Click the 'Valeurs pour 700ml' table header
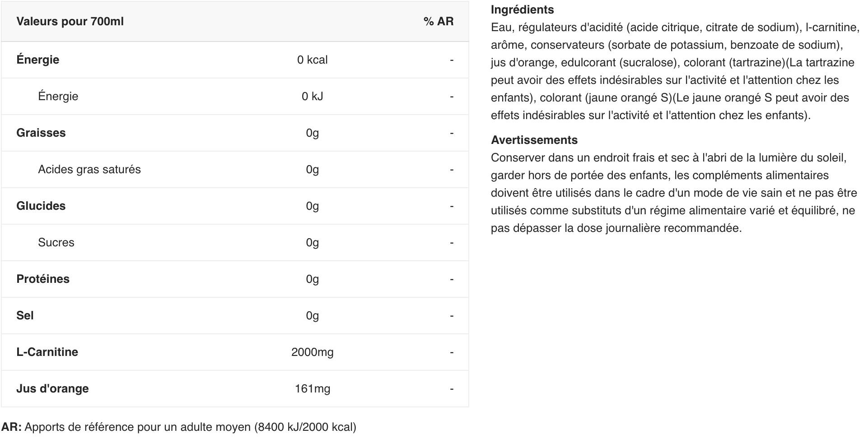868x443 pixels. [70, 22]
